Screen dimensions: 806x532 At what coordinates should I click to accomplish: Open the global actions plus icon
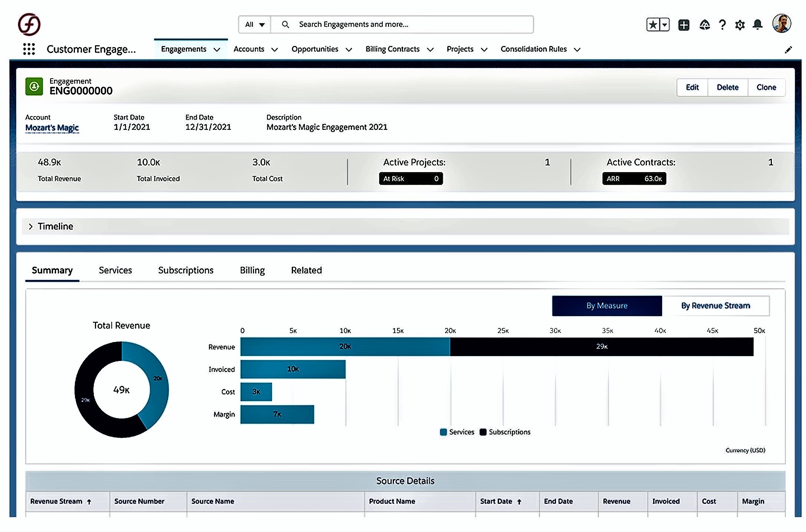coord(684,25)
